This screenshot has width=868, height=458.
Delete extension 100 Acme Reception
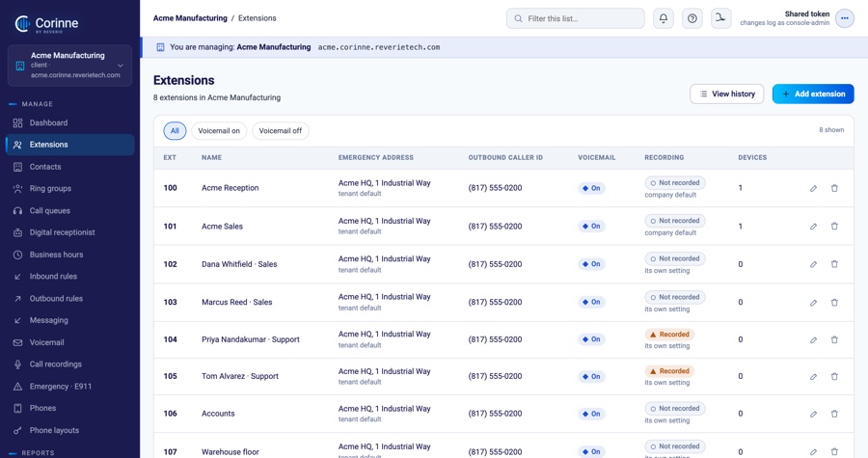coord(834,188)
